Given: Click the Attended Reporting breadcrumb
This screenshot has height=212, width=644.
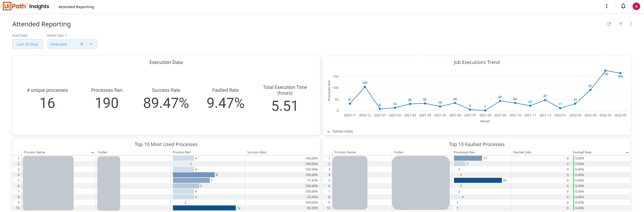Looking at the screenshot, I should [76, 7].
